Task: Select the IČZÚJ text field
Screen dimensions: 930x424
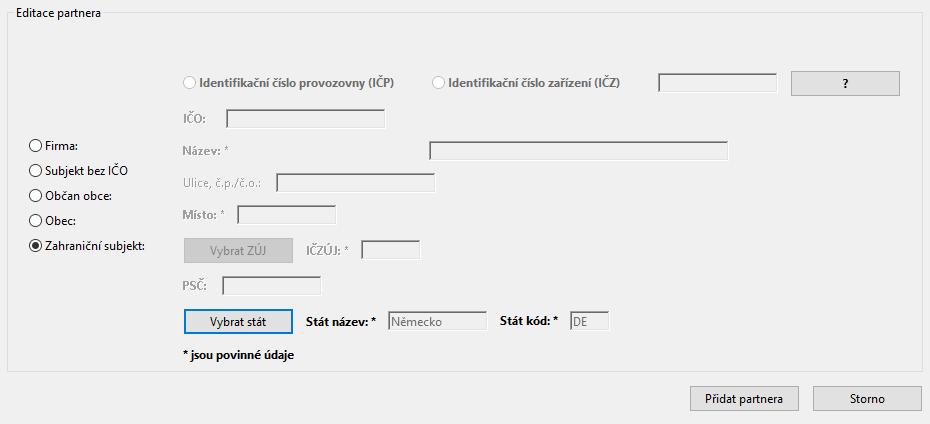Action: coord(390,250)
